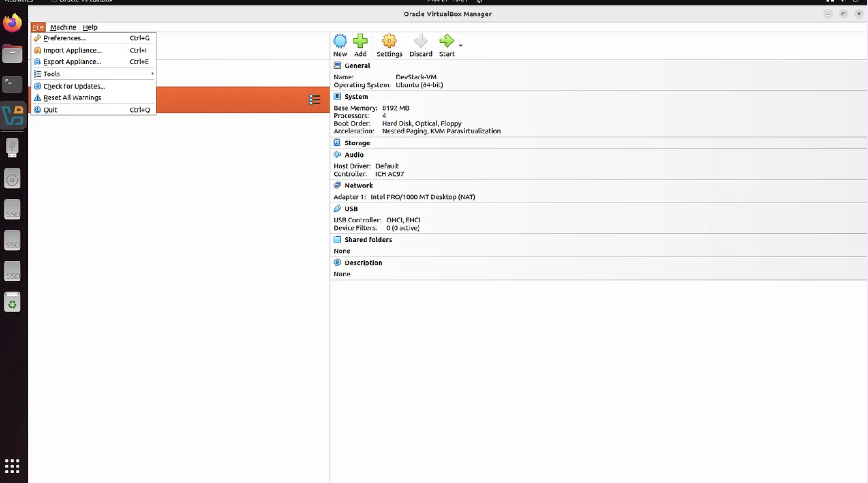Click the green Add machine icon
Image resolution: width=868 pixels, height=483 pixels.
coord(360,41)
